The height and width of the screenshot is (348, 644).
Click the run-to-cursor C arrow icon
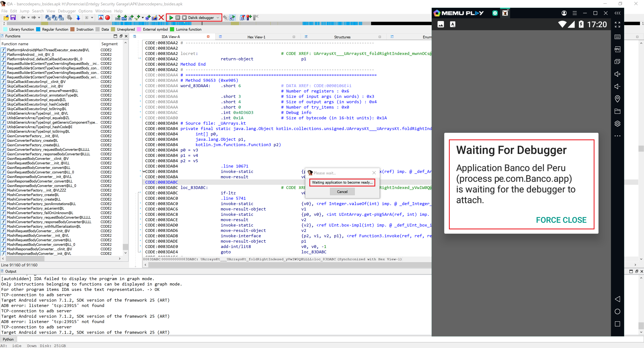pos(232,17)
